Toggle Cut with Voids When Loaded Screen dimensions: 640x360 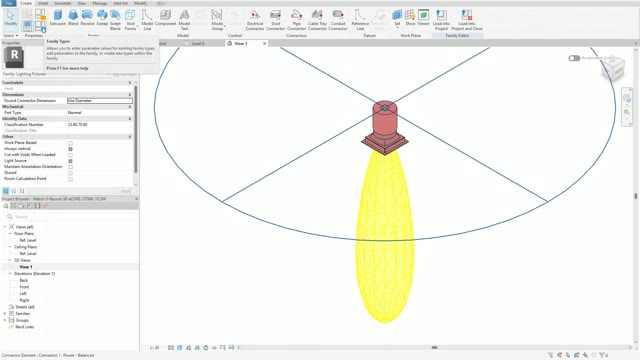coord(70,155)
